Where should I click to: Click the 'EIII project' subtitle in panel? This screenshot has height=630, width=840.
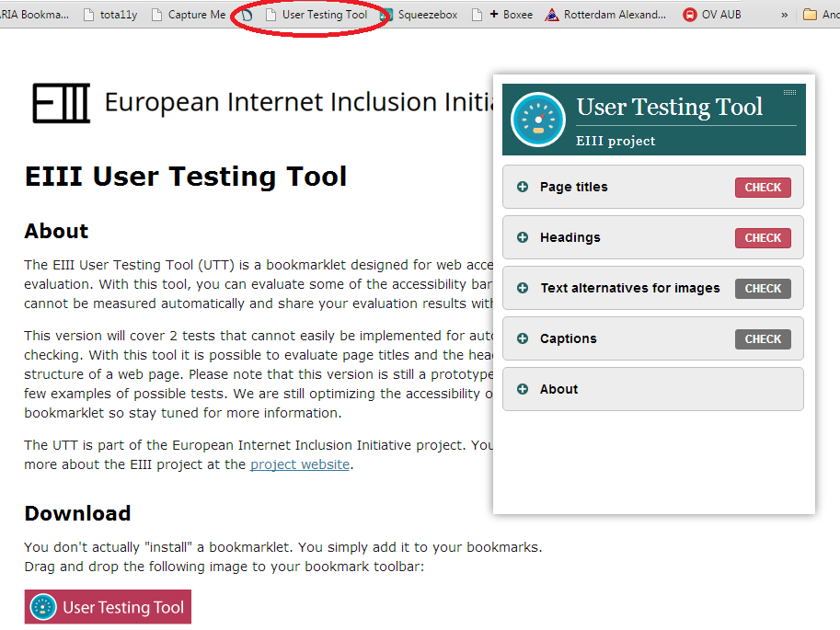click(x=616, y=141)
